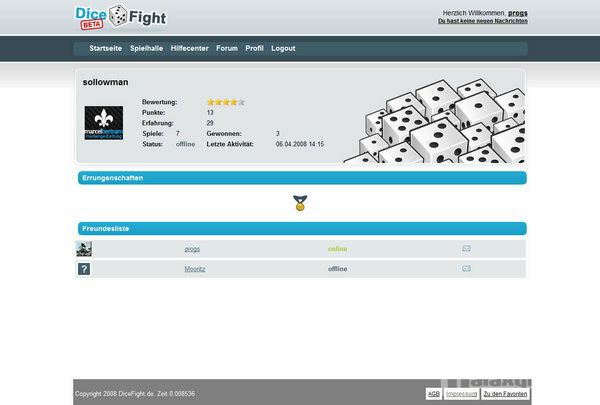600x405 pixels.
Task: Click the DiceFight logo
Action: click(121, 17)
